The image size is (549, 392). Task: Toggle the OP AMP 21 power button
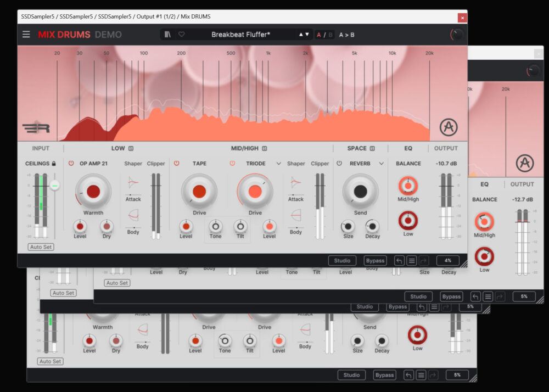click(71, 164)
